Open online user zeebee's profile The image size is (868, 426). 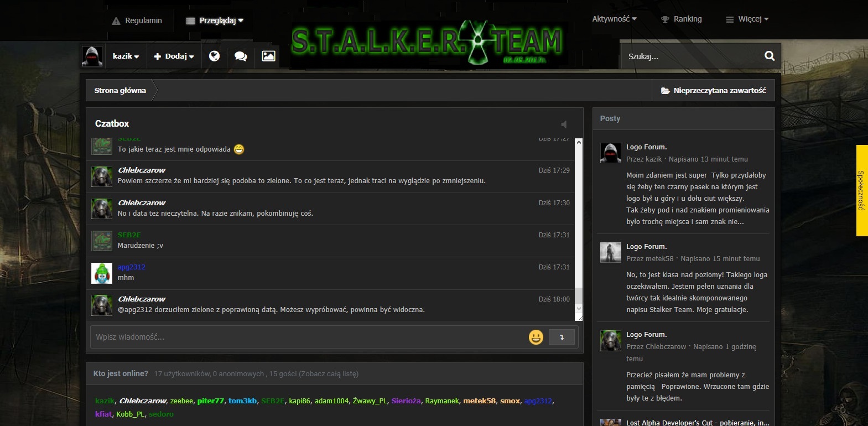pyautogui.click(x=181, y=401)
